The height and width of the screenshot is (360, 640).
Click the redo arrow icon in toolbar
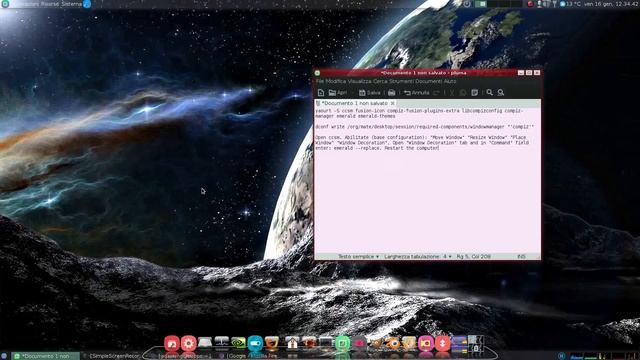click(437, 93)
